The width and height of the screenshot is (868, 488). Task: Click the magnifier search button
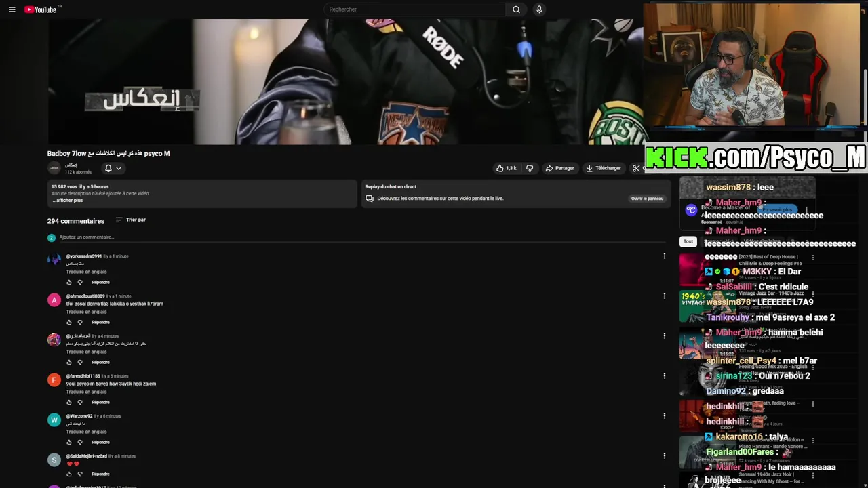[516, 9]
